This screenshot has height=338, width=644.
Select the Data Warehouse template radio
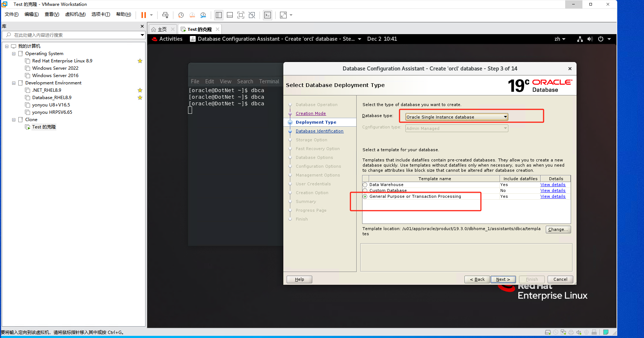pyautogui.click(x=365, y=185)
